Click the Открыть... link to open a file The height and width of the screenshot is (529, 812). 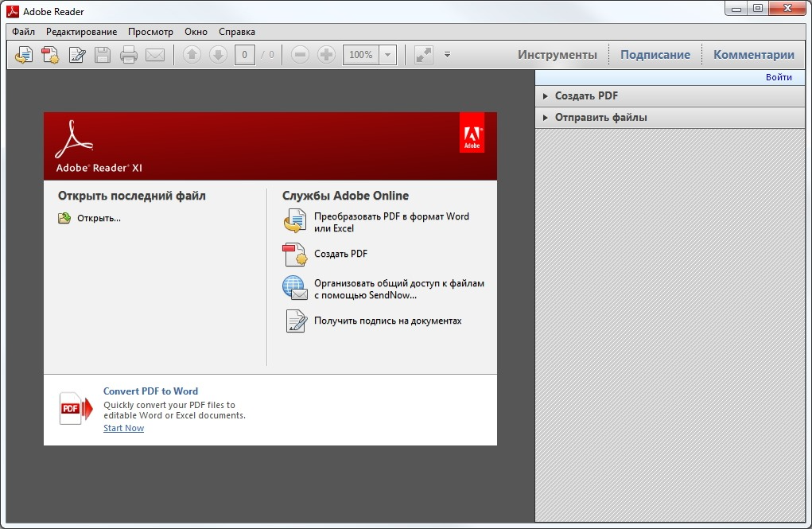click(x=99, y=218)
